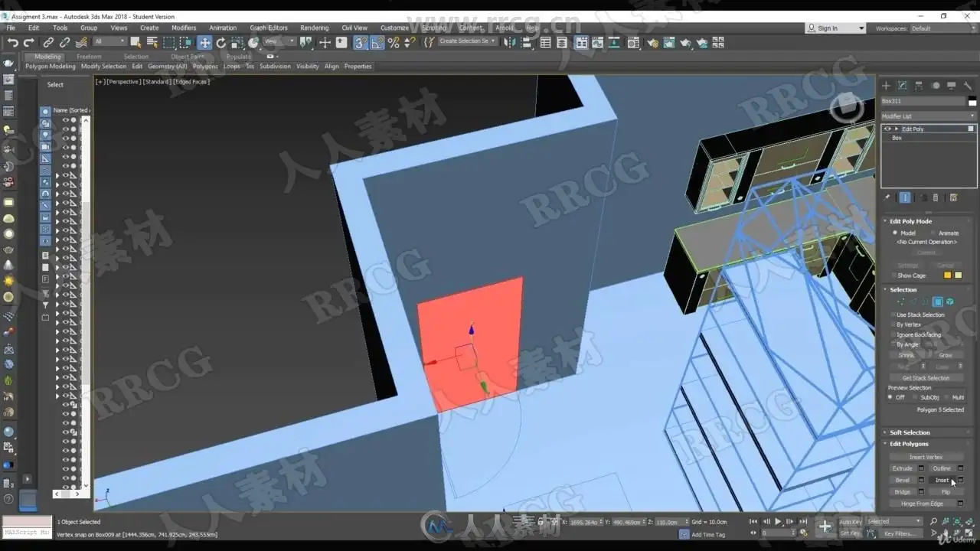Open the Polygon Modeling ribbon panel
Screen dimensions: 980x551
point(51,67)
